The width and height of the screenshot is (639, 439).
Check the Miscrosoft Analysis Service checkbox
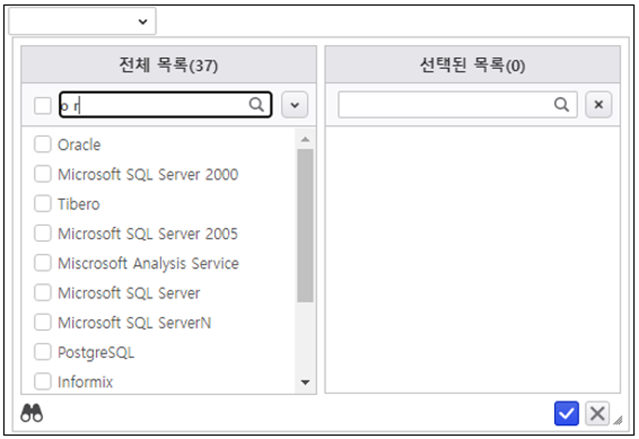pos(43,263)
